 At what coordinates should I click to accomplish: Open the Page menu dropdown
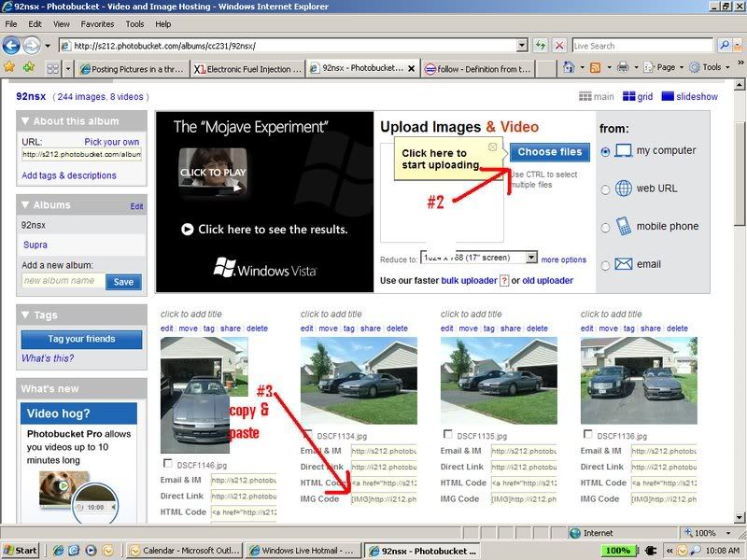point(664,67)
